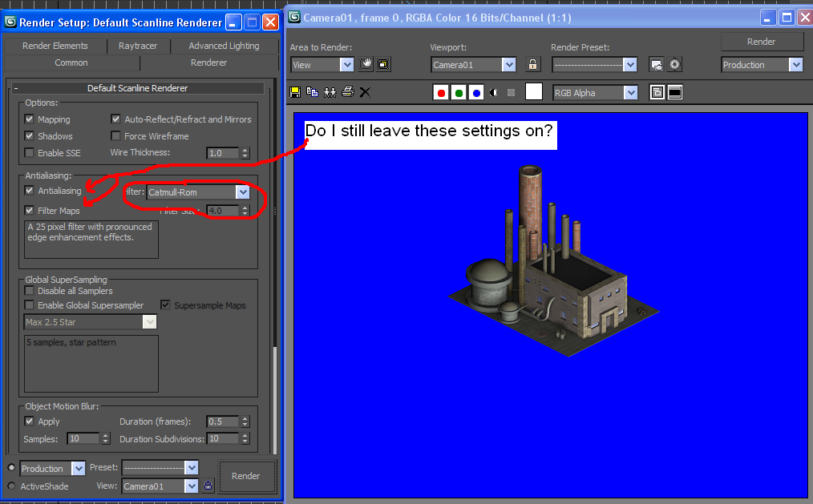This screenshot has height=504, width=813.
Task: Click Render button in Render Setup dialog
Action: (x=246, y=475)
